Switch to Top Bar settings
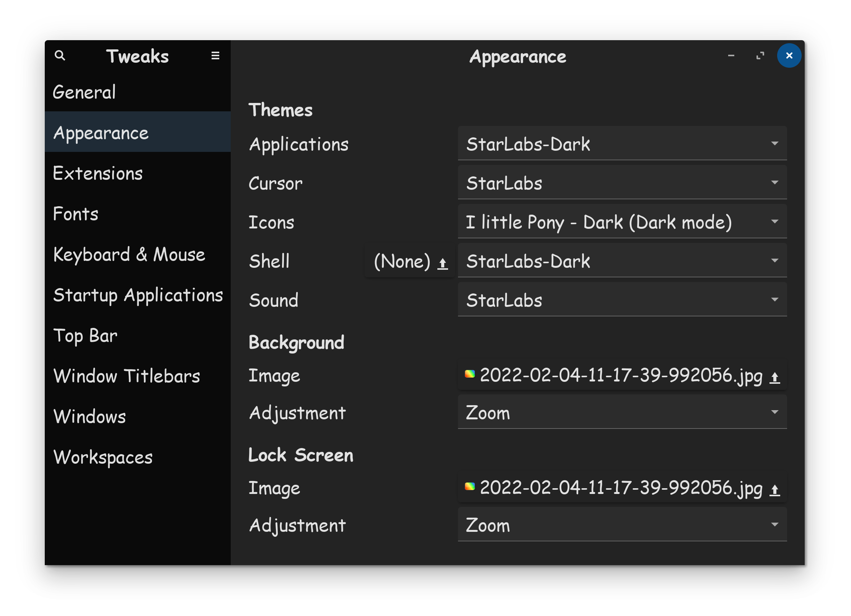This screenshot has height=616, width=851. pos(138,335)
